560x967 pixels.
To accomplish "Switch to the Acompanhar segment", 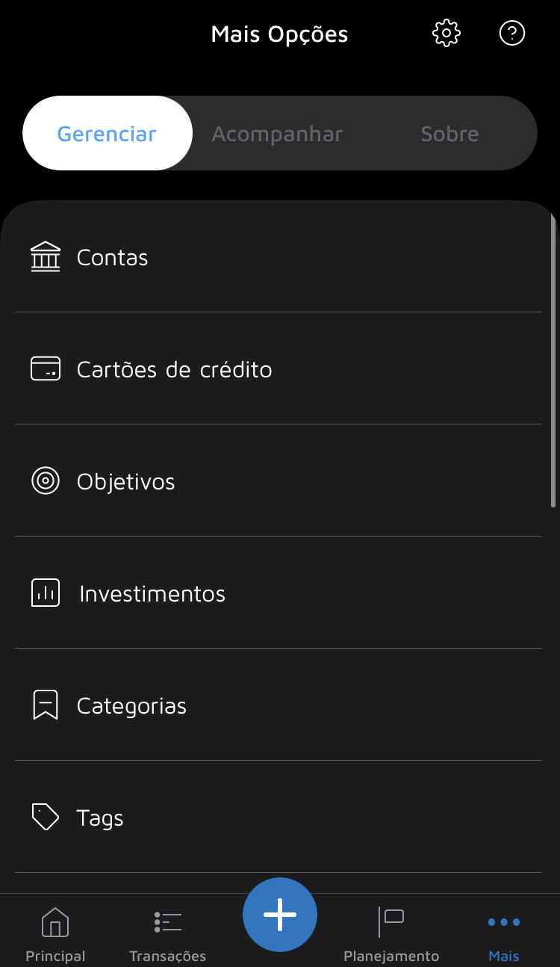I will point(278,134).
